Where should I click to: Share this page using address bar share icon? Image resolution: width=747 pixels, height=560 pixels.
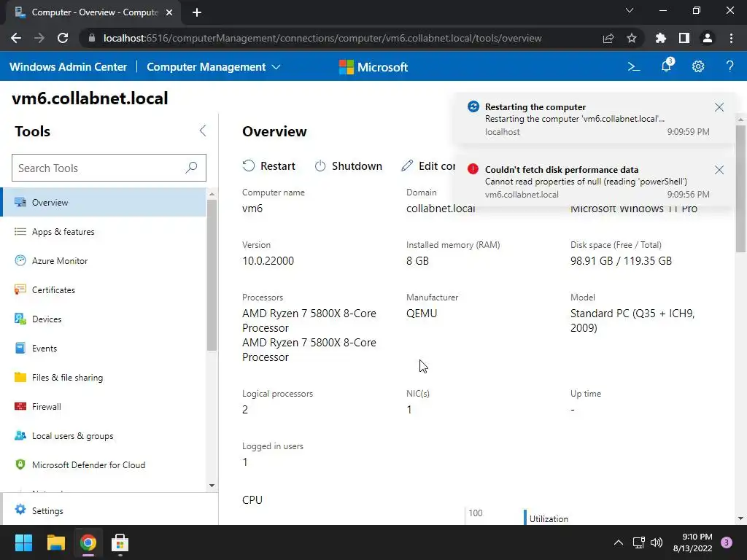pos(608,38)
